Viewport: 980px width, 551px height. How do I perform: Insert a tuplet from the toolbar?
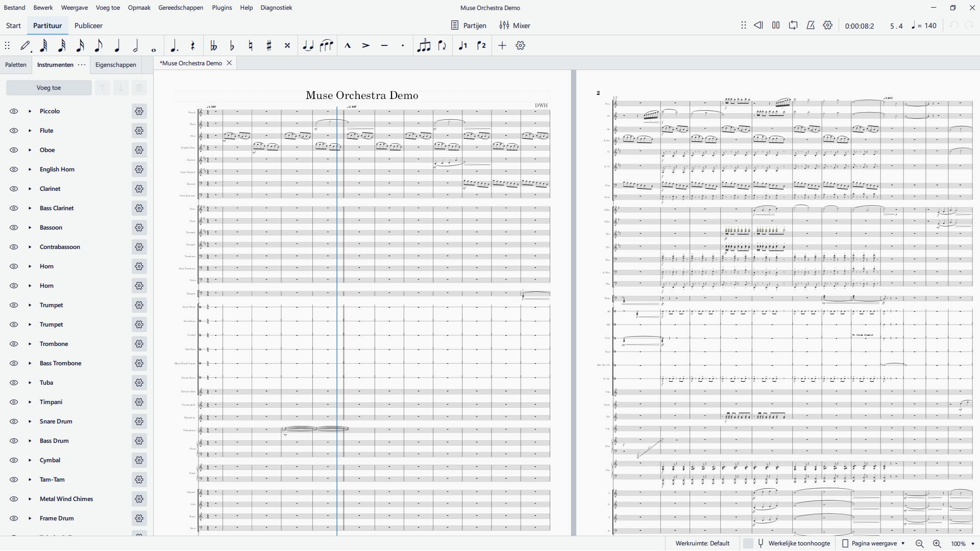(x=424, y=46)
